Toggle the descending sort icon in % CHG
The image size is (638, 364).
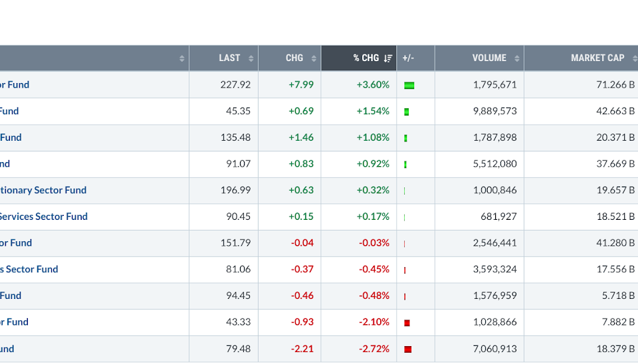(x=388, y=58)
